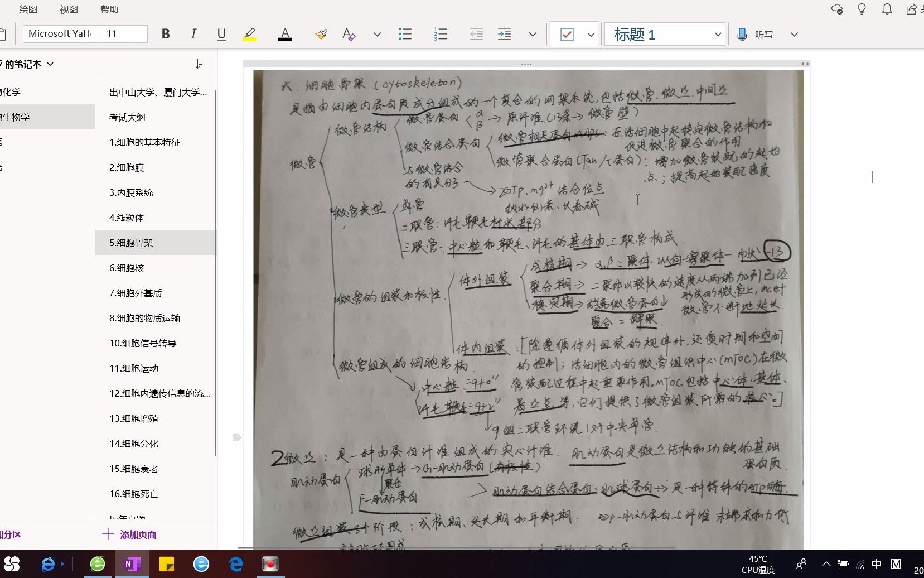Screen dimensions: 924x578
Task: Apply font color to text
Action: 285,34
